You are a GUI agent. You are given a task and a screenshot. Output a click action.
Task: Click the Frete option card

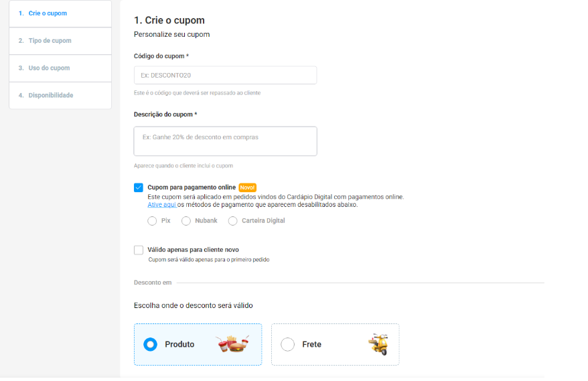(335, 345)
